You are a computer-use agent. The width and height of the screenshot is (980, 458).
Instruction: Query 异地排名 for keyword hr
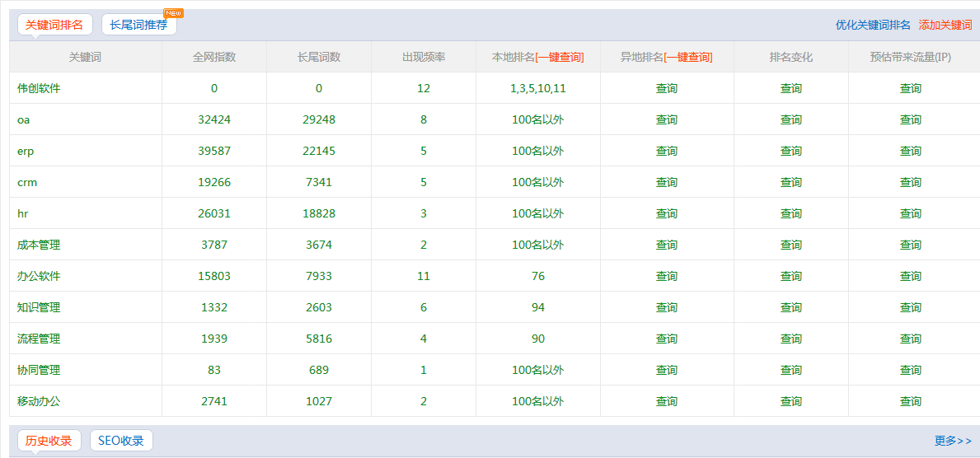pyautogui.click(x=666, y=213)
